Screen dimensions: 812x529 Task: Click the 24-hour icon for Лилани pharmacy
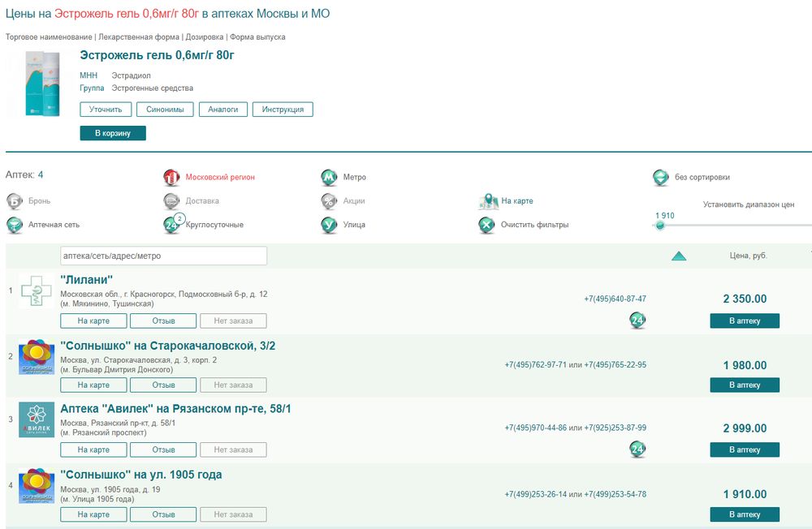point(637,320)
